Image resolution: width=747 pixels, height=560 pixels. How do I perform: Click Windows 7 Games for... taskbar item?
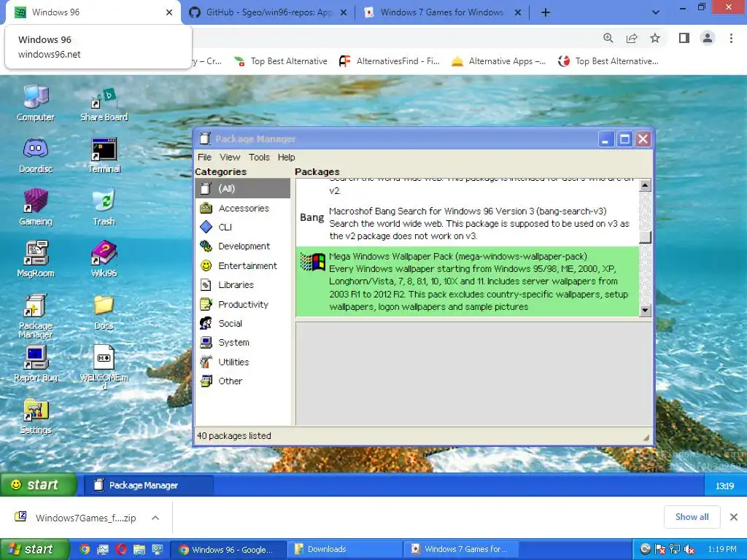click(x=461, y=549)
